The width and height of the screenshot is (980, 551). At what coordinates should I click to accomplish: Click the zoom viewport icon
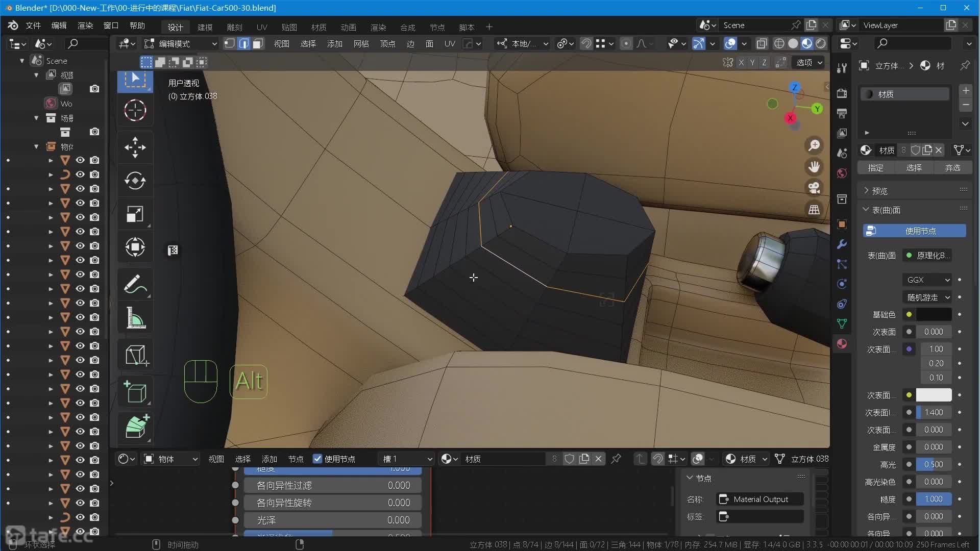(x=814, y=146)
